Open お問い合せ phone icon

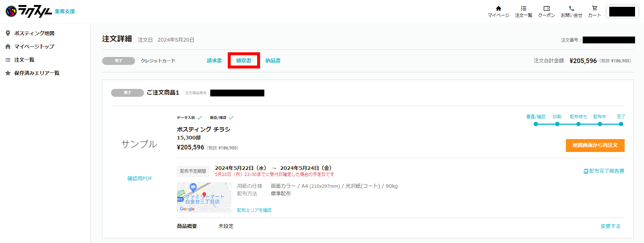pyautogui.click(x=571, y=11)
